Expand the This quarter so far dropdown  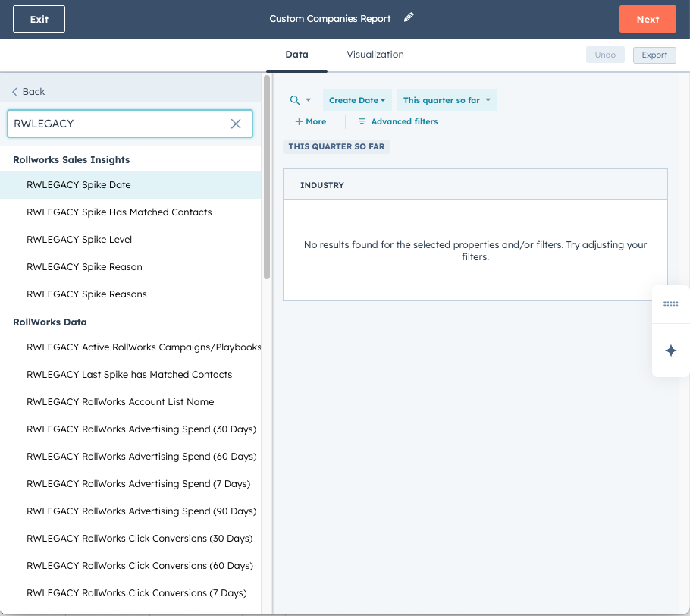point(447,100)
